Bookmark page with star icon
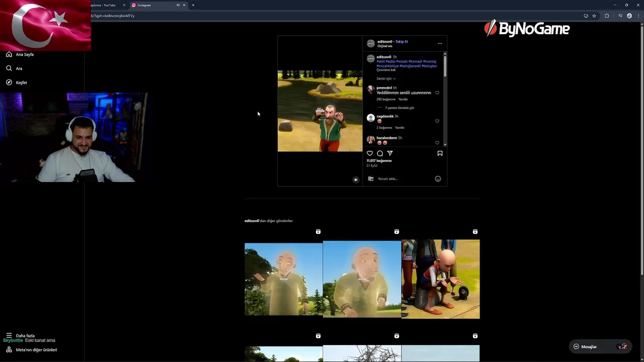 click(x=594, y=16)
